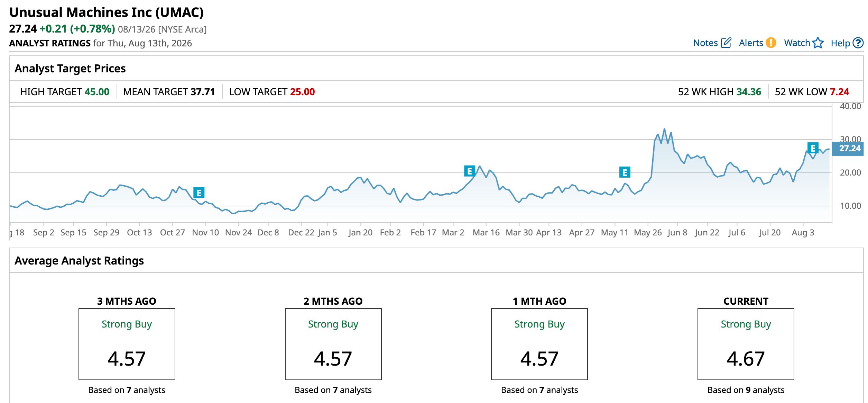Click the "1 MTH AGO" column label
This screenshot has height=403, width=868.
coord(539,301)
